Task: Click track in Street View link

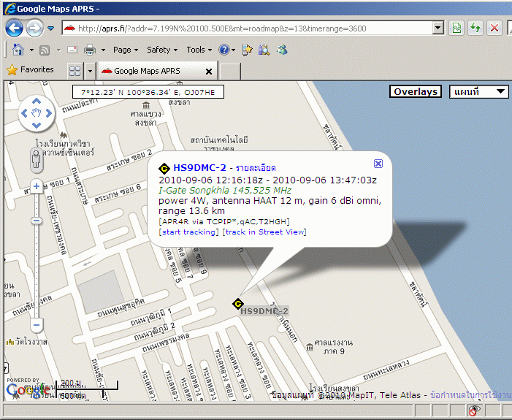Action: [264, 232]
